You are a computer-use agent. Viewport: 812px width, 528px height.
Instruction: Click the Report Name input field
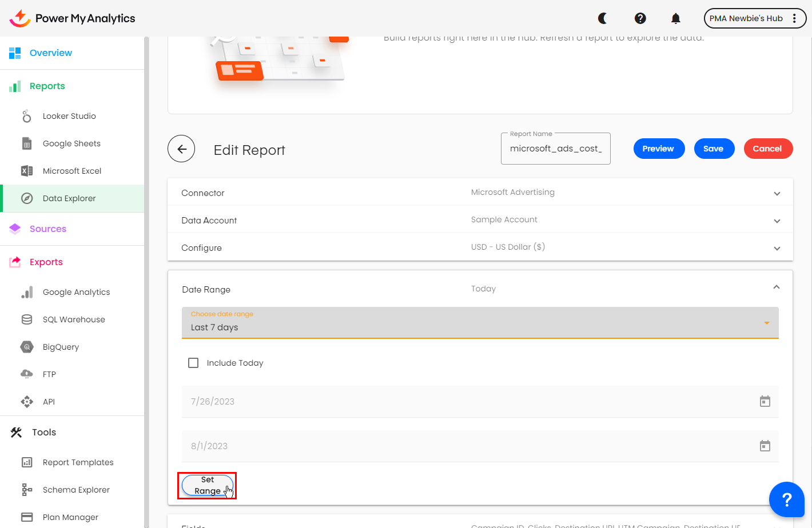(555, 149)
